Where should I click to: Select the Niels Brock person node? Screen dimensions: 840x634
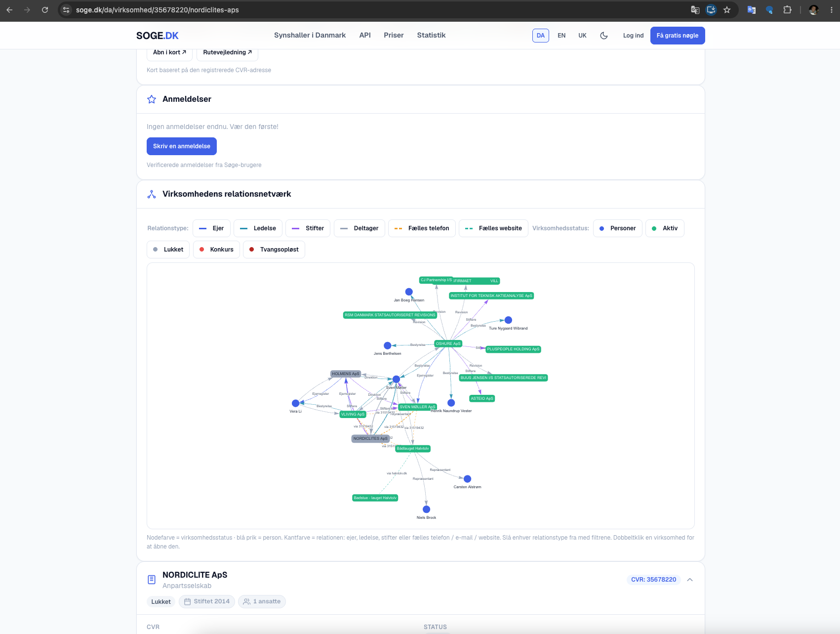426,509
